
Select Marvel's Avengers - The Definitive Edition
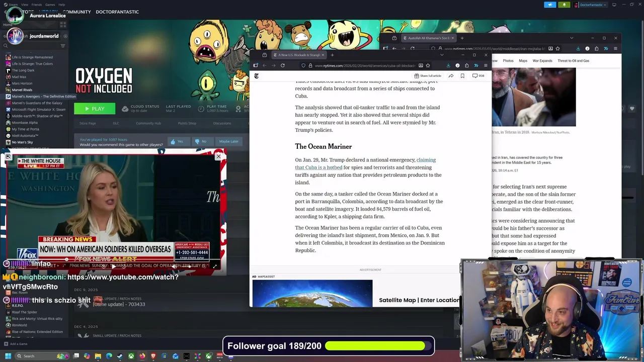pos(44,97)
